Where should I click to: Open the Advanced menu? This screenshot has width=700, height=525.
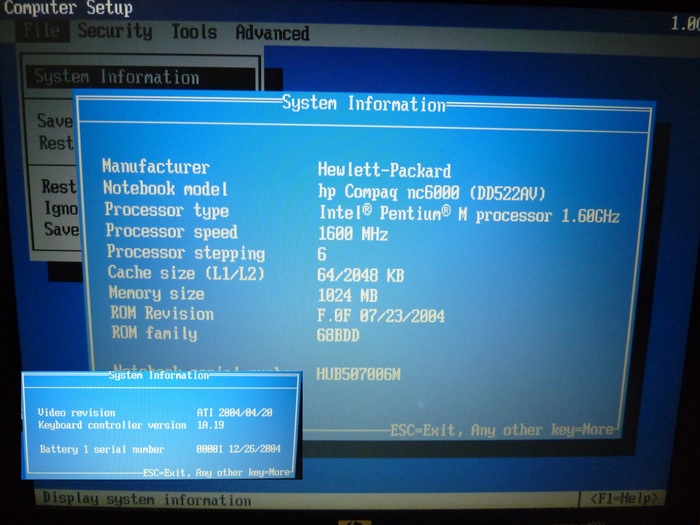[x=272, y=33]
